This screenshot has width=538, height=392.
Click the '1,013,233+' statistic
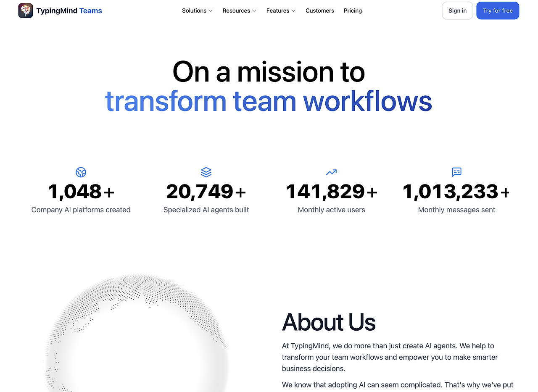456,192
